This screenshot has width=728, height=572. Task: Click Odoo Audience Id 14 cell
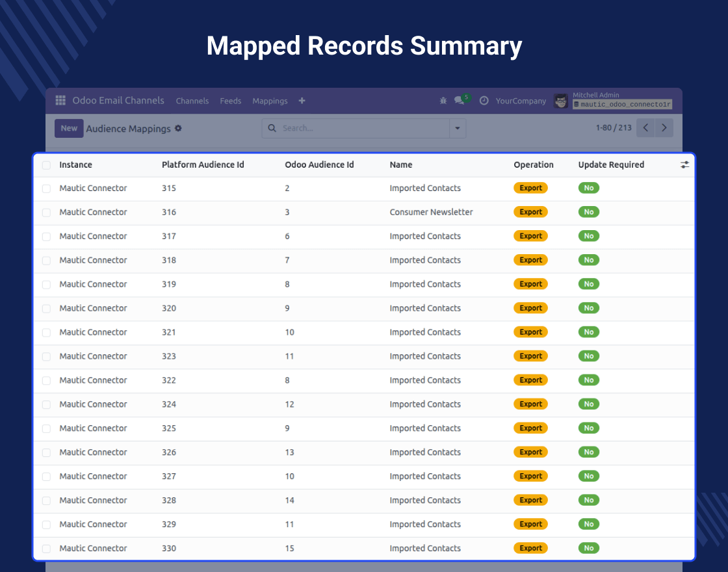tap(290, 500)
